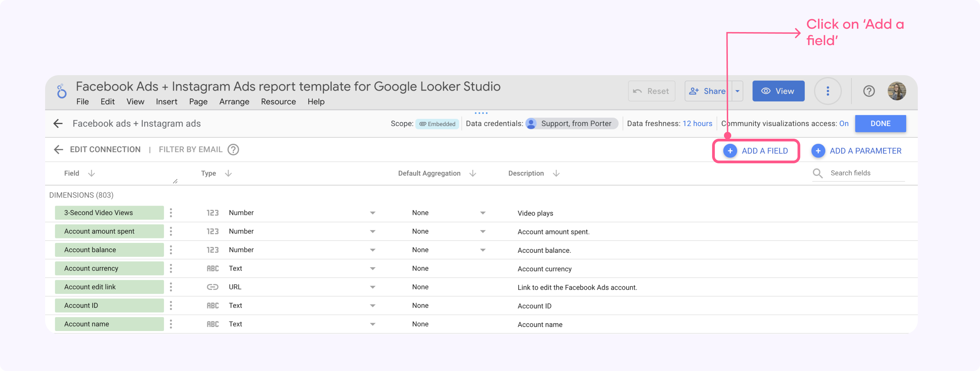Viewport: 980px width, 371px height.
Task: Click the 123 number icon for Account balance
Action: click(x=213, y=250)
